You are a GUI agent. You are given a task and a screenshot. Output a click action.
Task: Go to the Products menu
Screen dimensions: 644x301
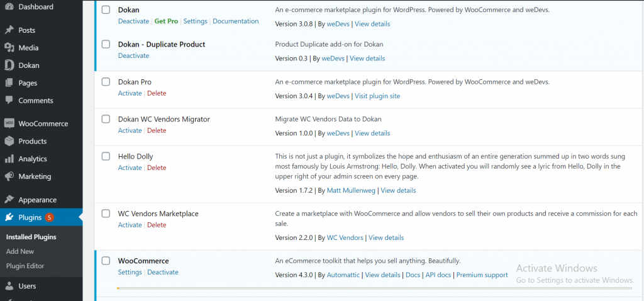33,141
